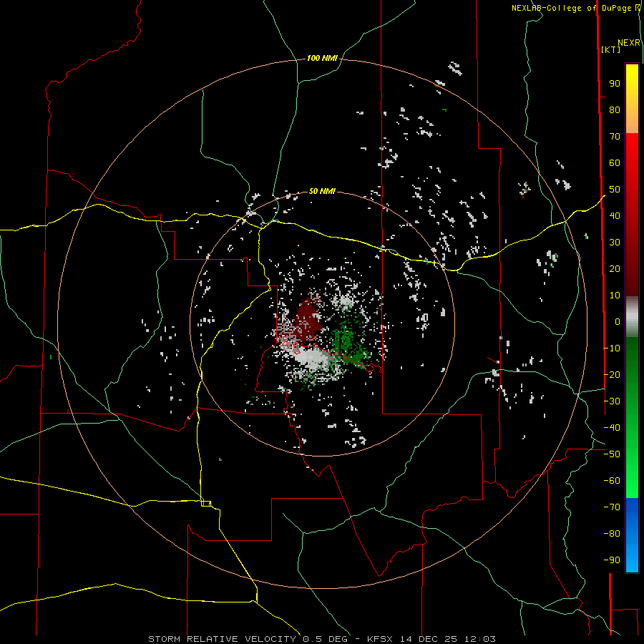Select the positive 30 knot scale label
This screenshot has height=644, width=644.
615,243
